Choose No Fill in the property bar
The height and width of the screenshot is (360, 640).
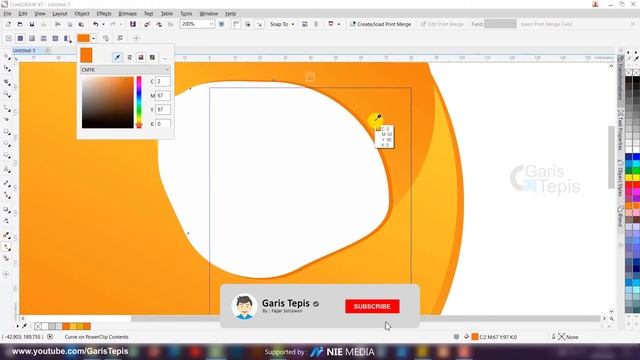click(9, 38)
